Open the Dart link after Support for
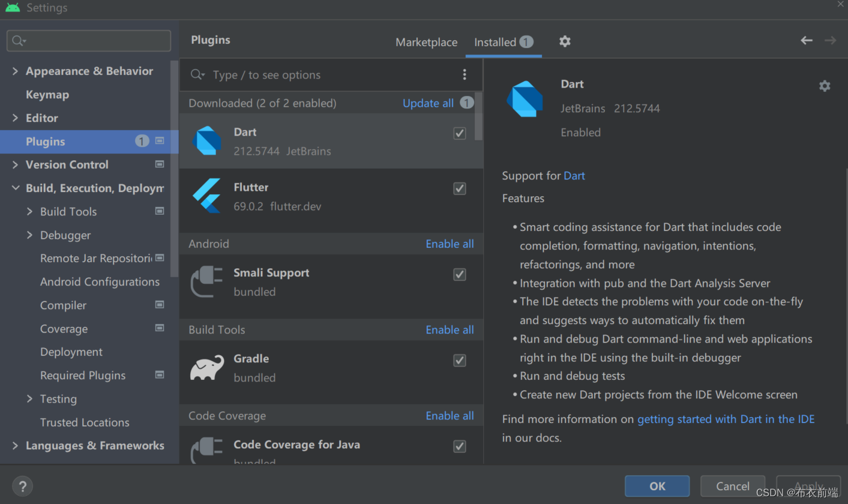 tap(574, 176)
